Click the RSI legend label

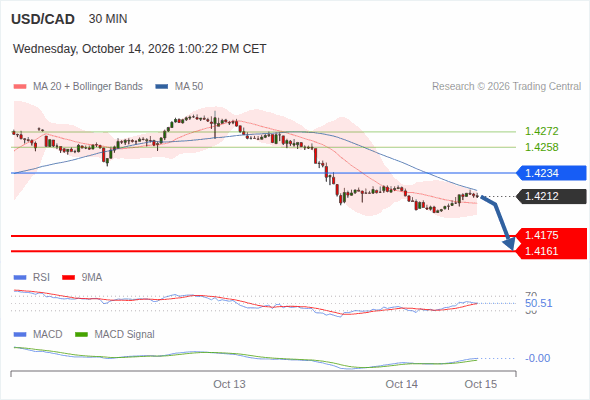coord(41,278)
